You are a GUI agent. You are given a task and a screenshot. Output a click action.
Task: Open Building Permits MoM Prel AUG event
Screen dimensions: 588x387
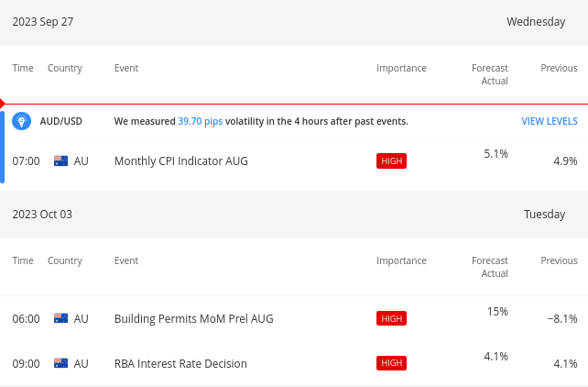tap(194, 319)
